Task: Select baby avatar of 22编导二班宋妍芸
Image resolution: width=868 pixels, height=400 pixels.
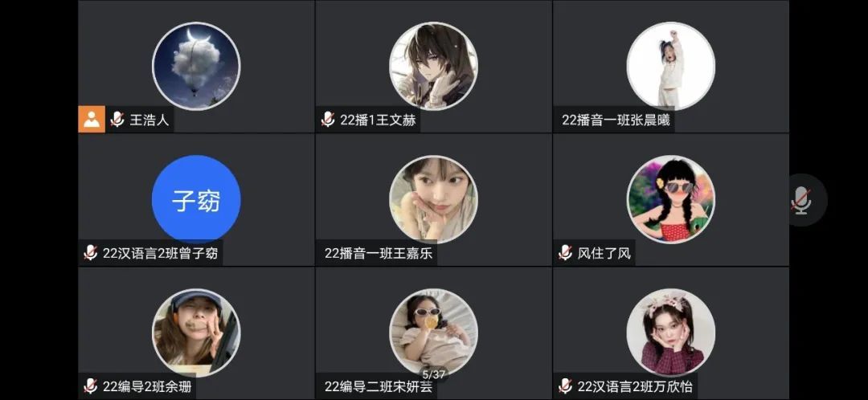Action: coord(433,333)
